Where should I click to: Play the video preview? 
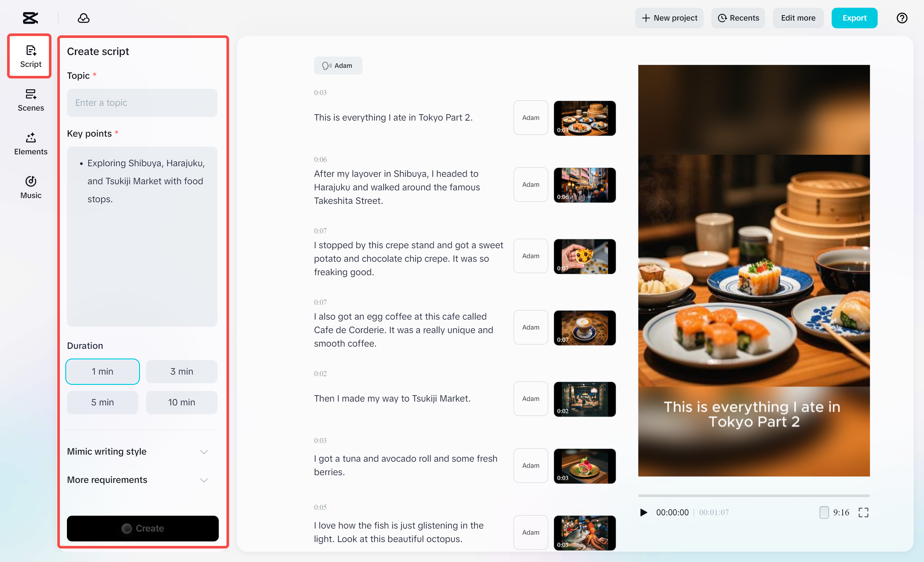tap(643, 512)
